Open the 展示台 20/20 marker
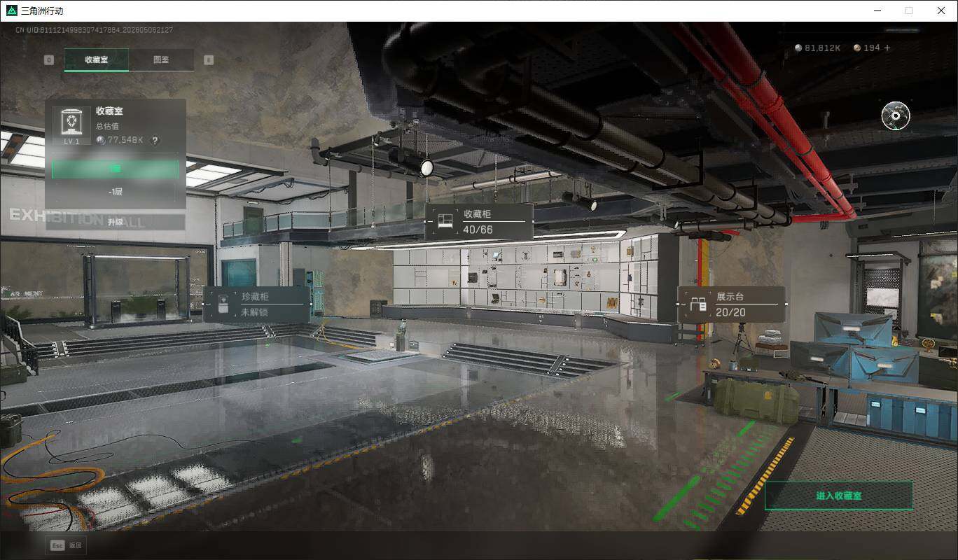The height and width of the screenshot is (560, 958). pyautogui.click(x=732, y=304)
